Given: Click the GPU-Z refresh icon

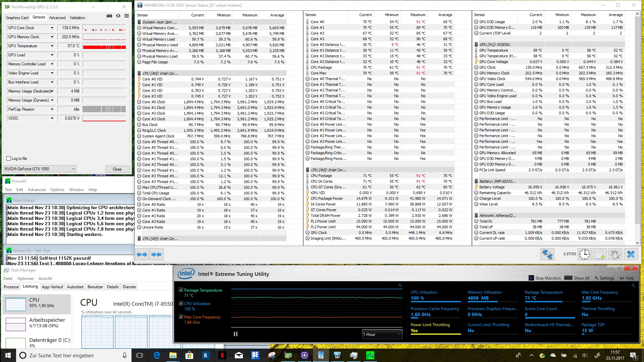Looking at the screenshot, I should (118, 16).
